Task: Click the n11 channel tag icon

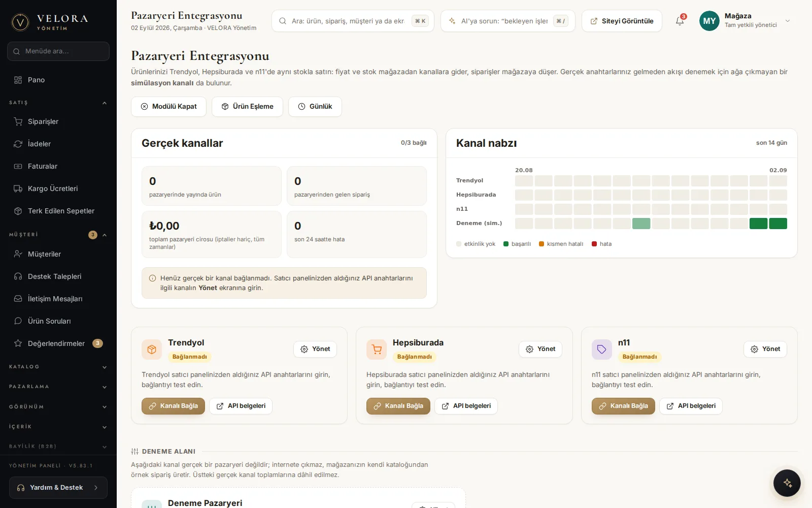Action: (602, 350)
